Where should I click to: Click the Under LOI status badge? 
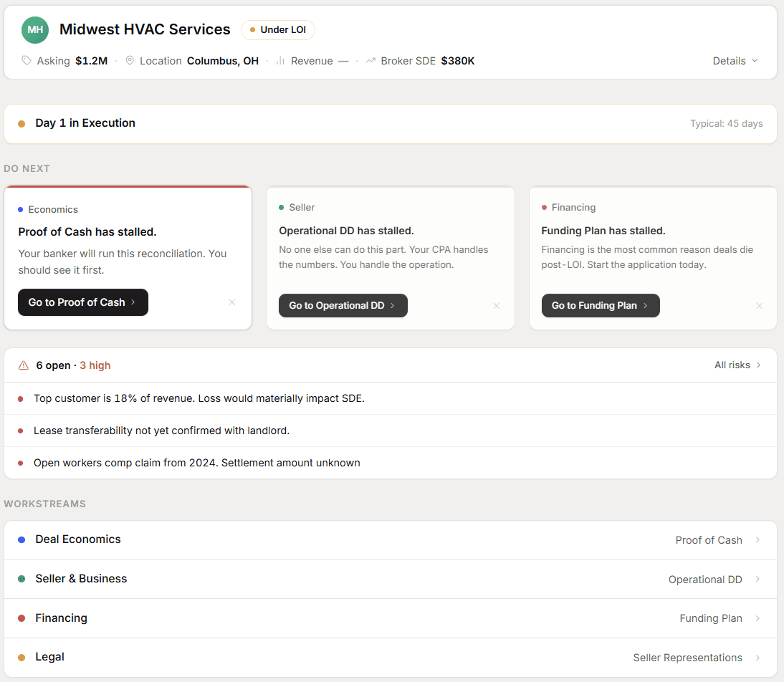click(278, 29)
